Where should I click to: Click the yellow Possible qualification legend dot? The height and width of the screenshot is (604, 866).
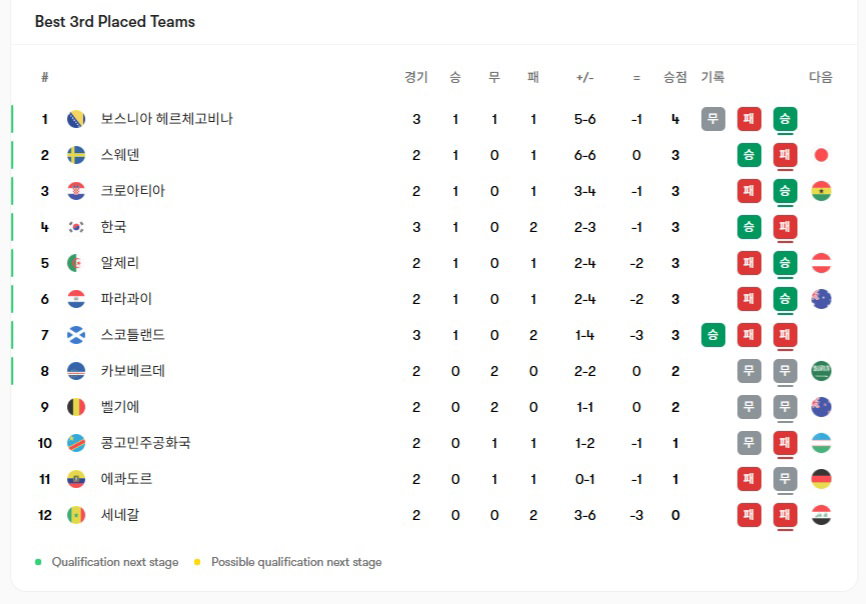point(197,562)
